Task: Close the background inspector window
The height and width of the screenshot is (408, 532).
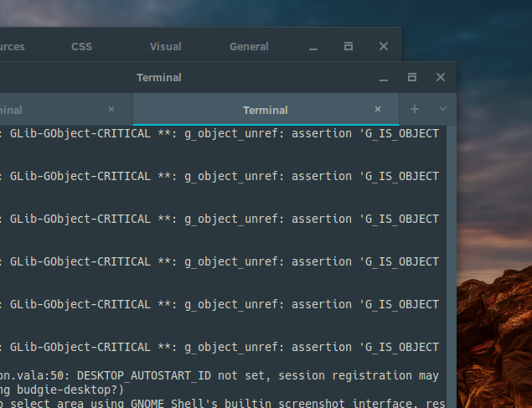Action: tap(384, 46)
